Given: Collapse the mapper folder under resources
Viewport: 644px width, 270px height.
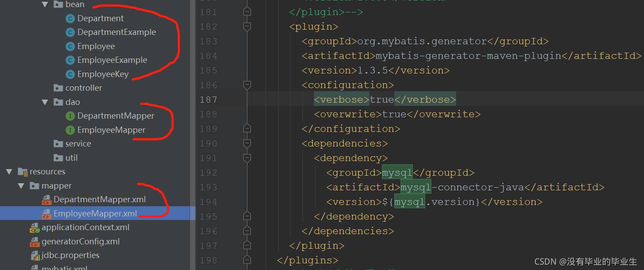Looking at the screenshot, I should pyautogui.click(x=21, y=185).
